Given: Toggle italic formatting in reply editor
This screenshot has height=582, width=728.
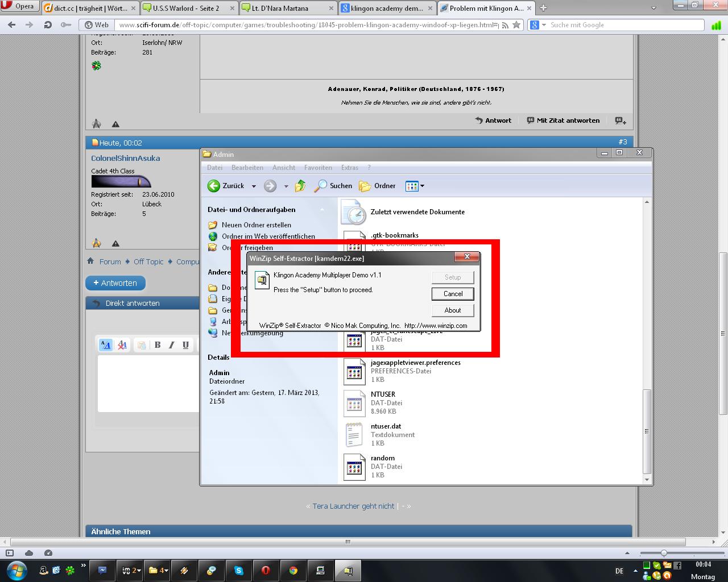Looking at the screenshot, I should 171,344.
